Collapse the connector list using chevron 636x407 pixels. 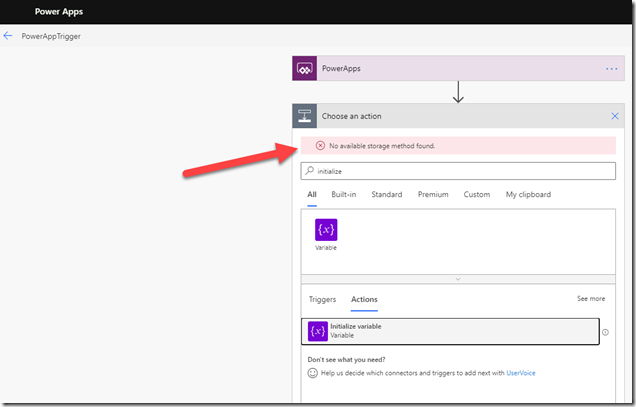(x=458, y=279)
